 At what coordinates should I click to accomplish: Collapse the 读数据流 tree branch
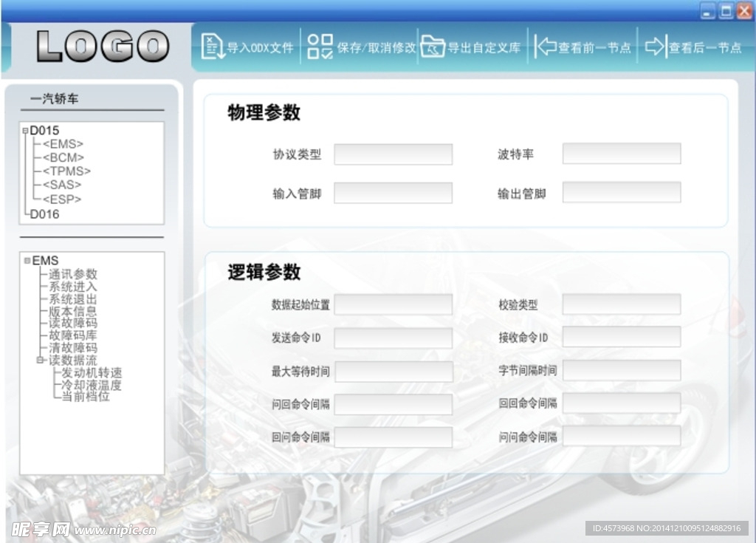click(41, 360)
